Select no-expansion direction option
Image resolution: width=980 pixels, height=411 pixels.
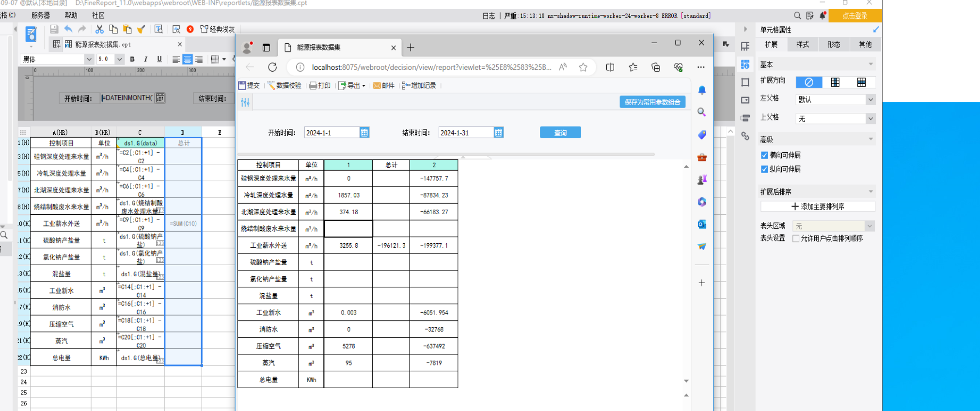click(x=809, y=82)
